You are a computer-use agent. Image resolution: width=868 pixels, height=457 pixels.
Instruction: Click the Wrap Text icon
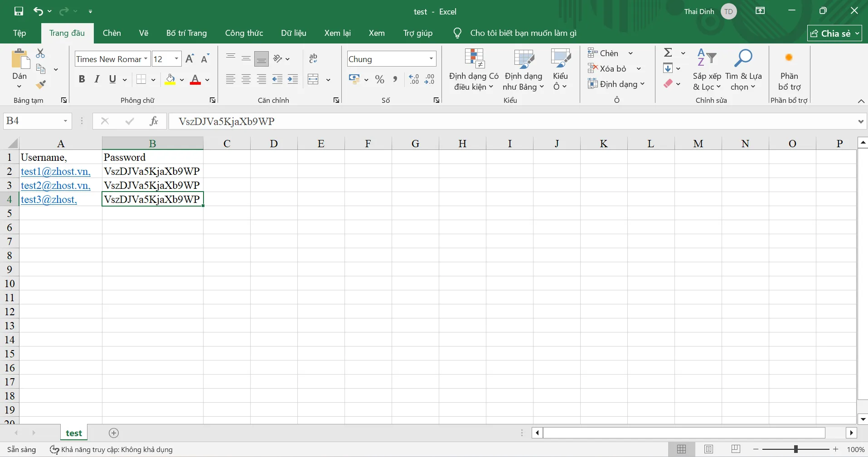(313, 58)
